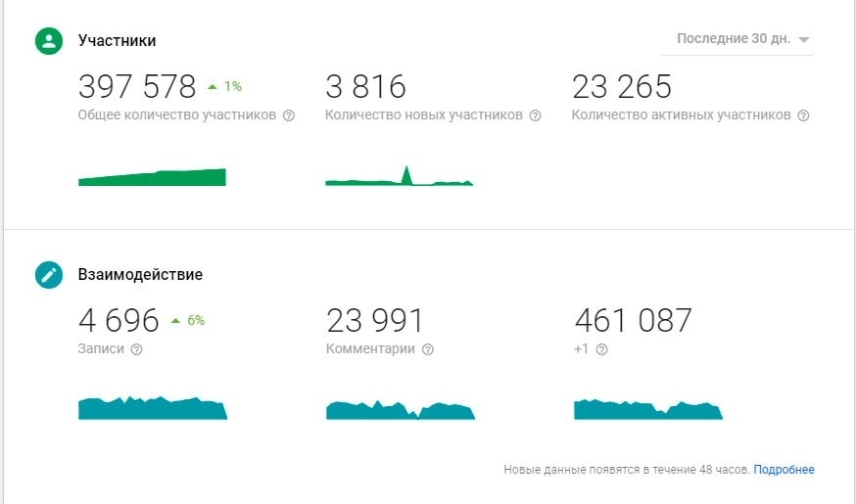The width and height of the screenshot is (856, 504).
Task: Select the value 23 991
Action: pos(375,320)
